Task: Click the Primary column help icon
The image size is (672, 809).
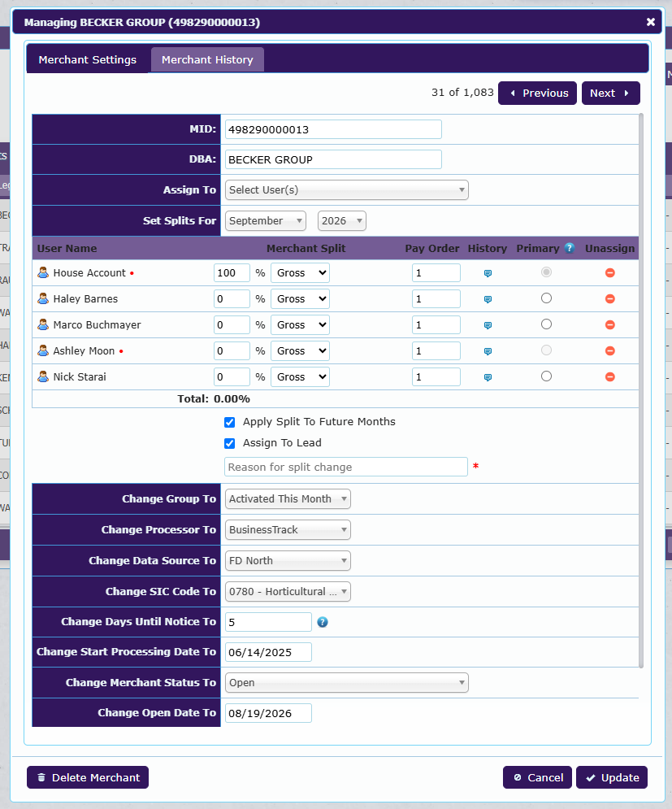Action: click(x=570, y=248)
